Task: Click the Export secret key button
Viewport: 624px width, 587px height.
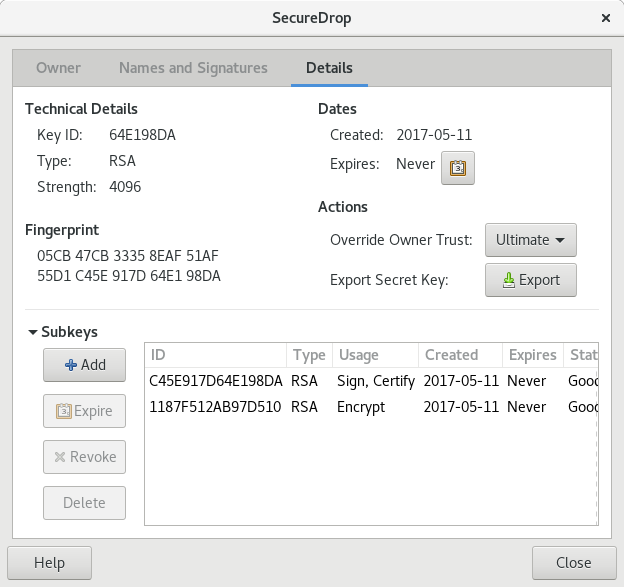Action: pyautogui.click(x=530, y=280)
